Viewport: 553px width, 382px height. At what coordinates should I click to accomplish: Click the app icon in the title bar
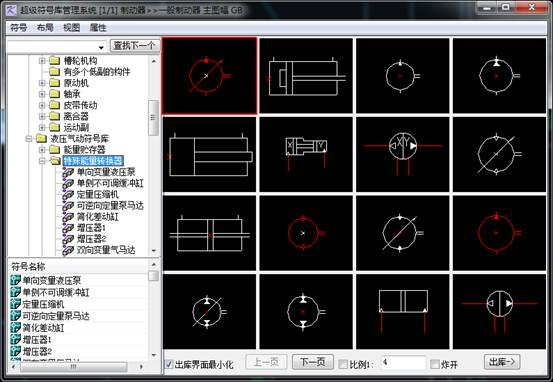click(11, 10)
